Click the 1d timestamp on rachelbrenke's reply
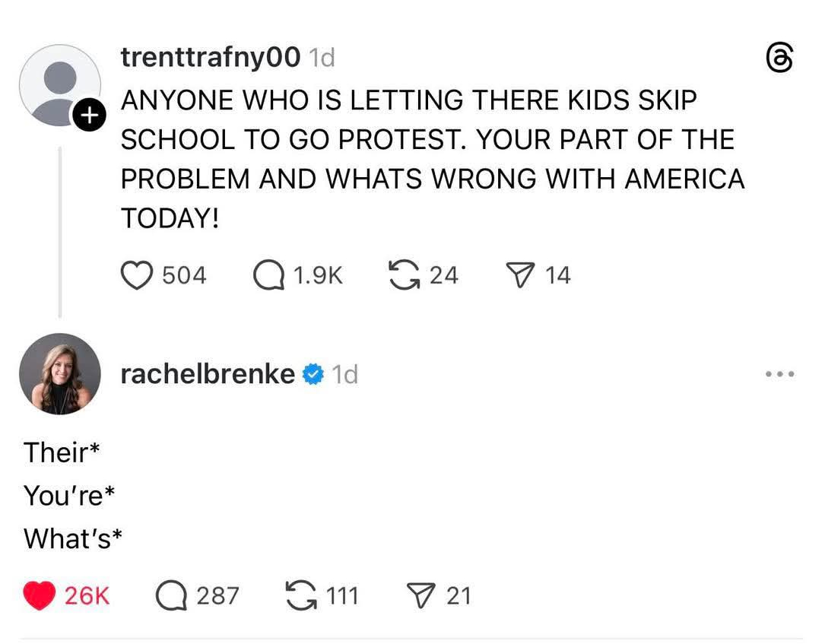 [x=345, y=374]
